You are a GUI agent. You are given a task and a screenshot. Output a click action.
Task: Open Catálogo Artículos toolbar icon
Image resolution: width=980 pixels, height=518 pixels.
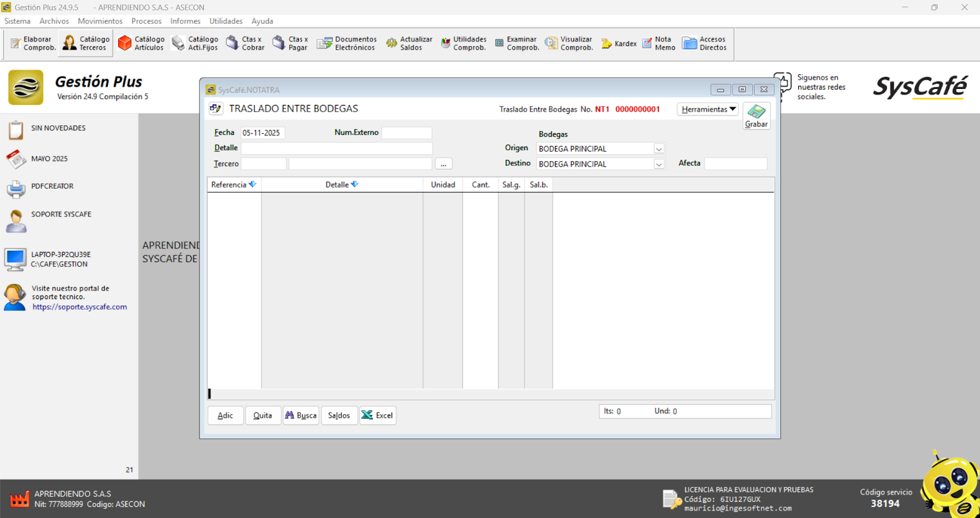[141, 44]
